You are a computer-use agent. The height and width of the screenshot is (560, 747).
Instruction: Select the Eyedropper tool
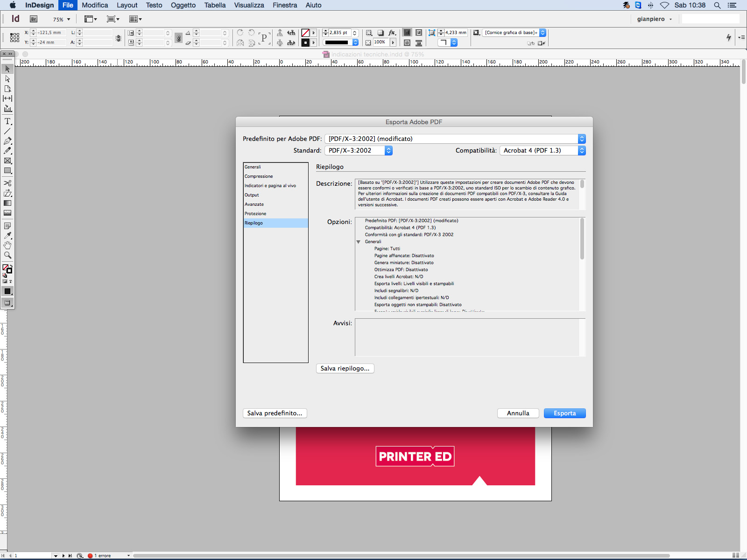(7, 236)
